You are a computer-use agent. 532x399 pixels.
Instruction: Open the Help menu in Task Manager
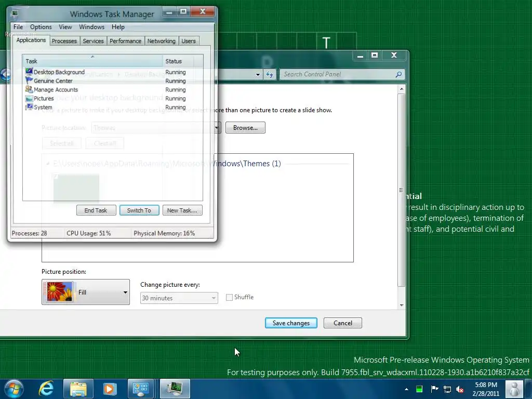[118, 27]
